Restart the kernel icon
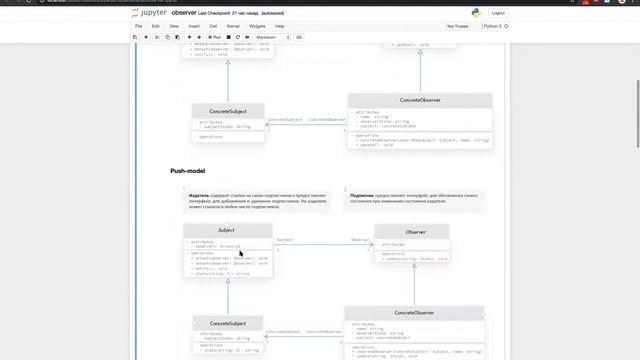The width and height of the screenshot is (640, 360). [238, 37]
